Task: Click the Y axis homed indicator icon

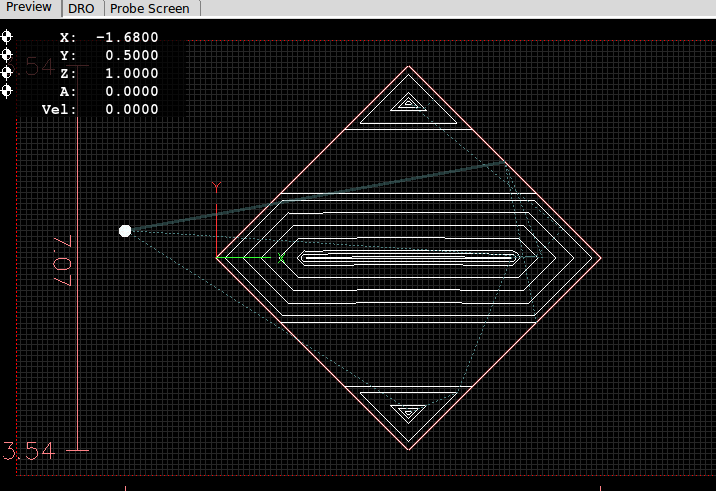Action: pyautogui.click(x=6, y=55)
